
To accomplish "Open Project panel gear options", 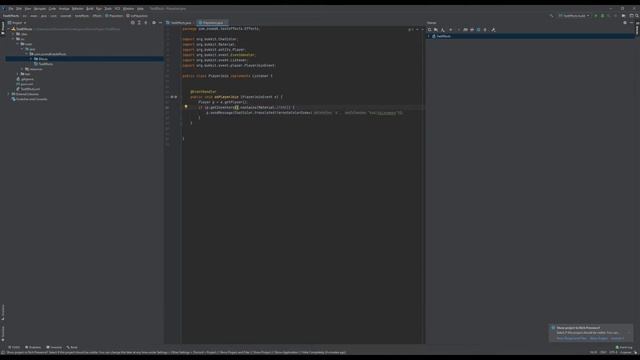I will (154, 23).
